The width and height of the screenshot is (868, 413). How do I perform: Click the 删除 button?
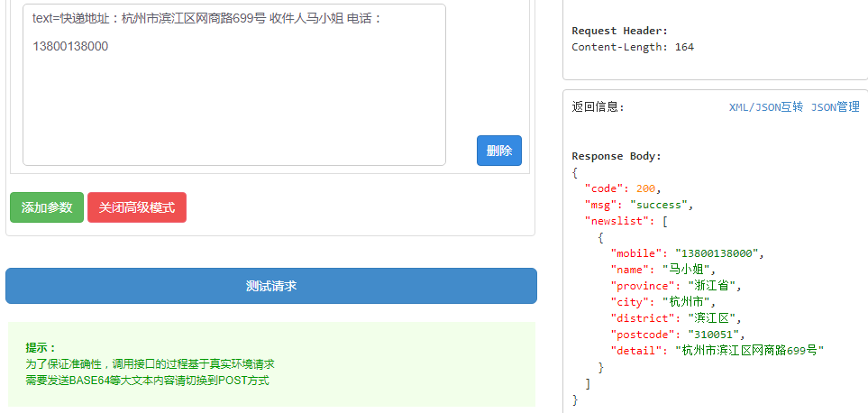tap(498, 151)
